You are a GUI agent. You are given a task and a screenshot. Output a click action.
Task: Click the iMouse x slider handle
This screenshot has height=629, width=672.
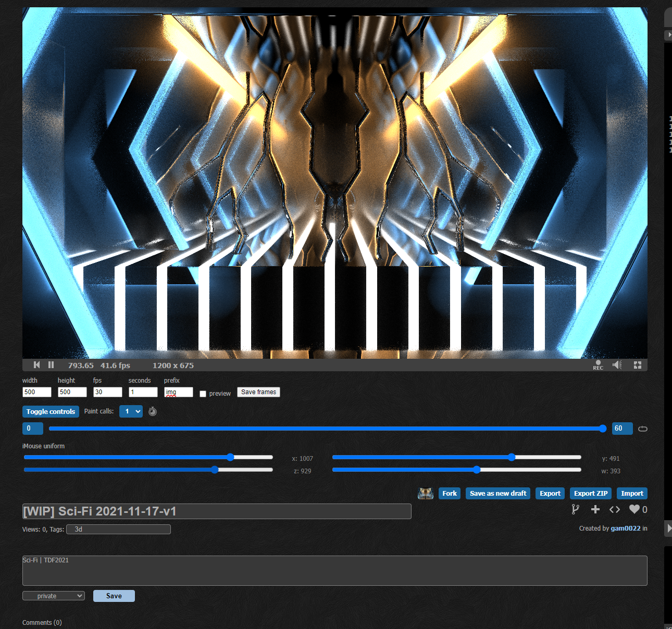pos(230,457)
